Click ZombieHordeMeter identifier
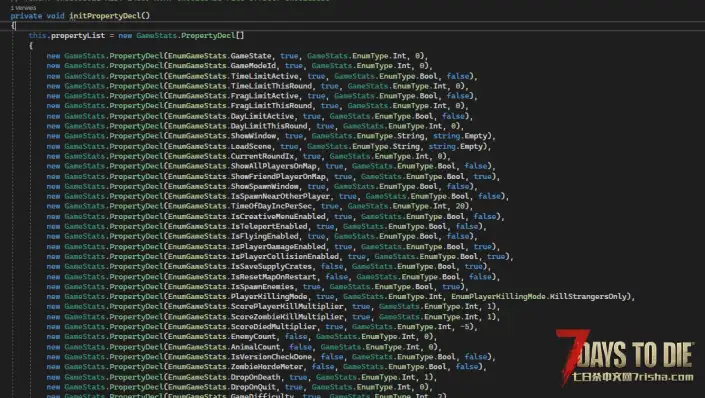Screen dimensions: 705x398 [267, 367]
